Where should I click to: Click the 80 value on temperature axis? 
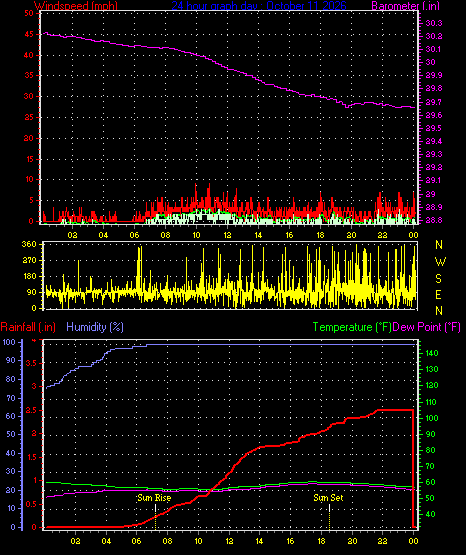point(430,451)
